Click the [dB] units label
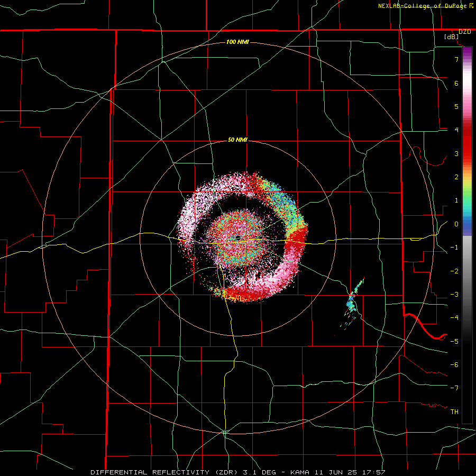The width and height of the screenshot is (476, 476). [452, 36]
